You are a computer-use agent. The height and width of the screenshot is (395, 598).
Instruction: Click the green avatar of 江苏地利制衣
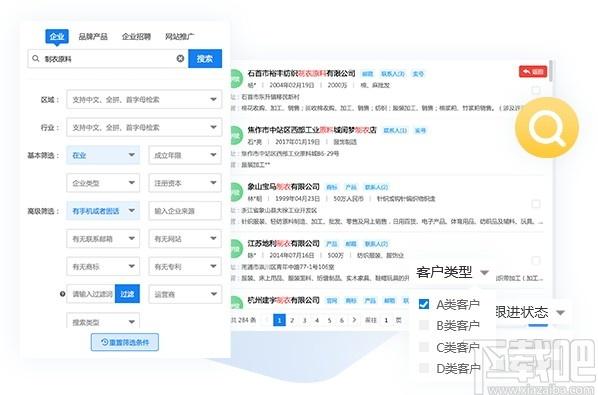[x=236, y=249]
